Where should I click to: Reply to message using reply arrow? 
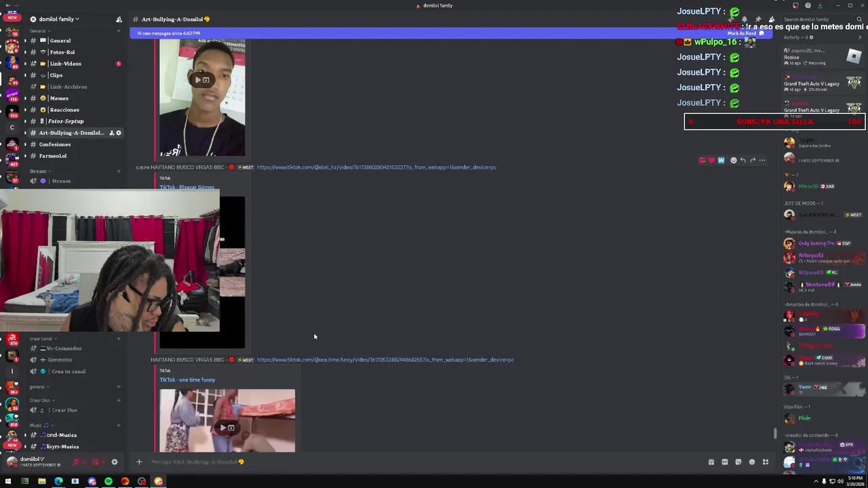(743, 161)
